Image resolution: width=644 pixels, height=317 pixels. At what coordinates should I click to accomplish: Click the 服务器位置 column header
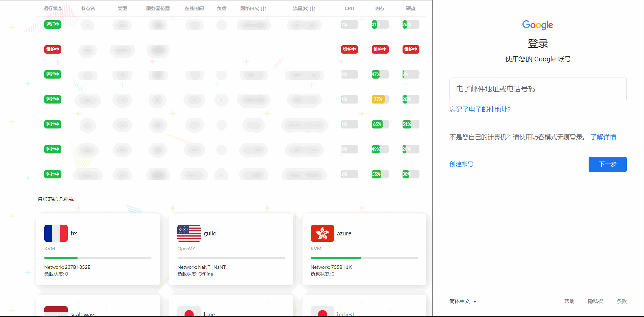(x=158, y=8)
